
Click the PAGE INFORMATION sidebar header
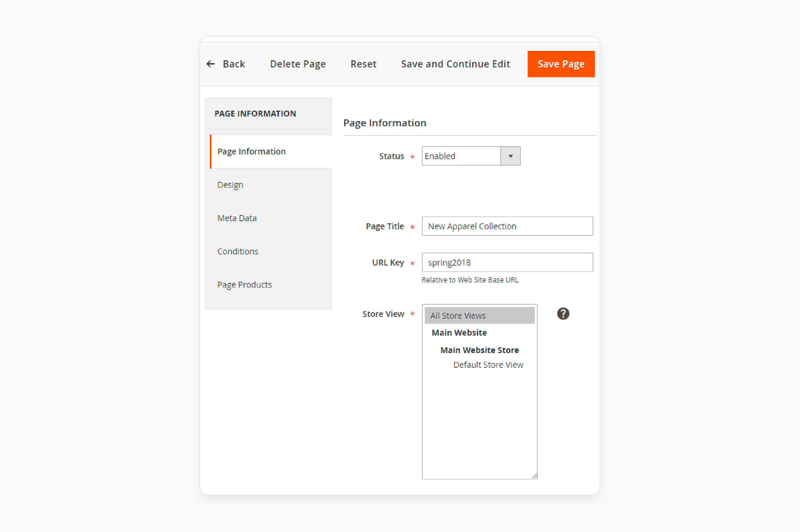[268, 113]
